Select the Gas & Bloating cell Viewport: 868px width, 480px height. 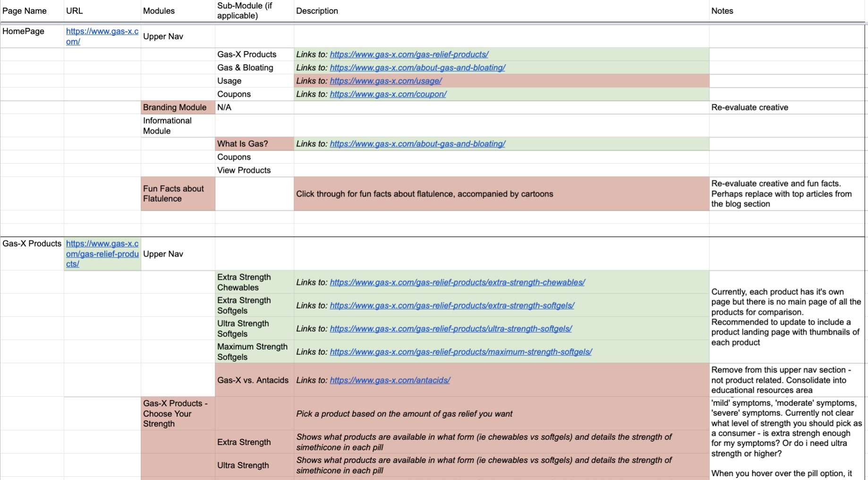pos(255,68)
